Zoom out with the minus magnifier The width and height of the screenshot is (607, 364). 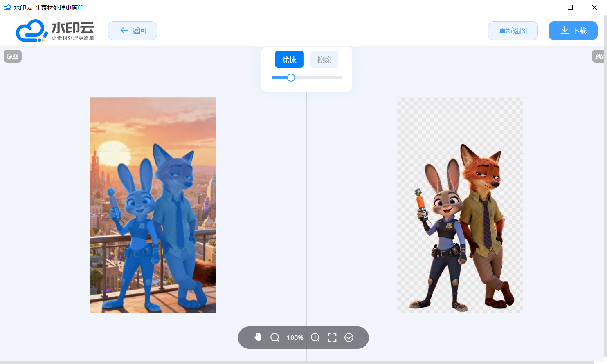(275, 337)
